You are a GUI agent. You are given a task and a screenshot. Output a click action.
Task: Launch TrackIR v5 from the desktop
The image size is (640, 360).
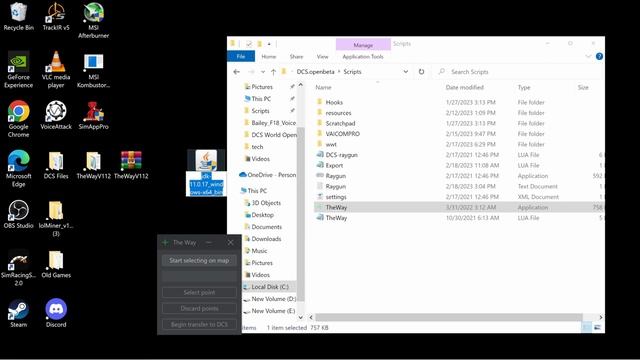56,16
